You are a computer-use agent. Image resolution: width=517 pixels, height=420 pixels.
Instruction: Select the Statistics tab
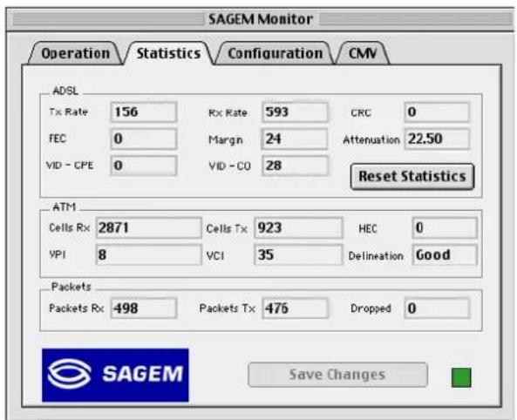pos(168,53)
